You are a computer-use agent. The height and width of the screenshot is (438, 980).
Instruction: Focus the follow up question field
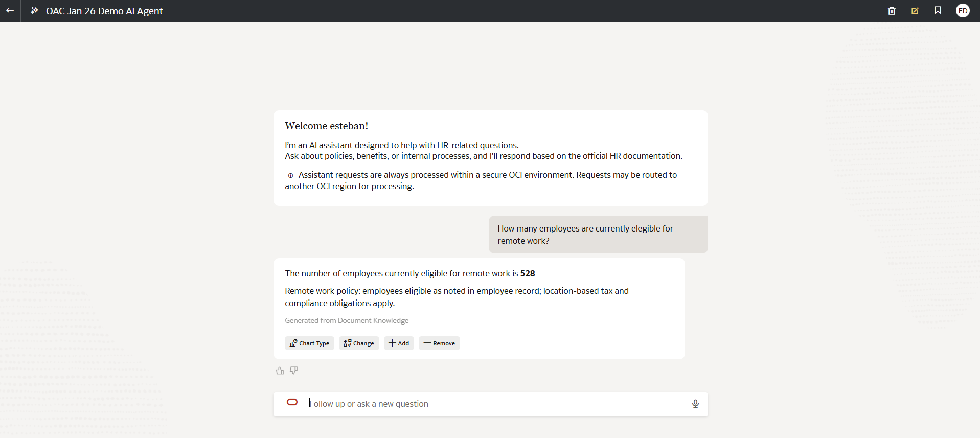[x=491, y=404]
